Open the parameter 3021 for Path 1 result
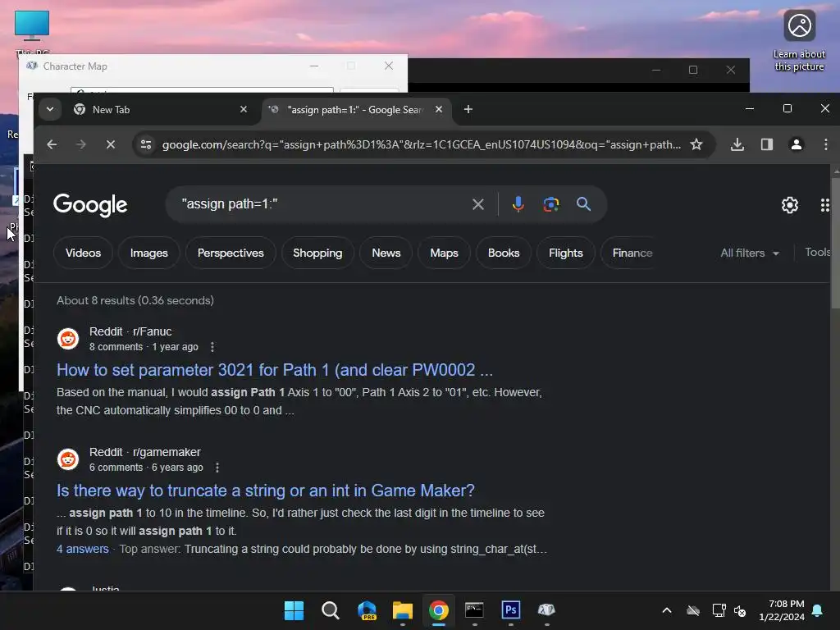Screen dimensions: 840x630 tap(275, 370)
